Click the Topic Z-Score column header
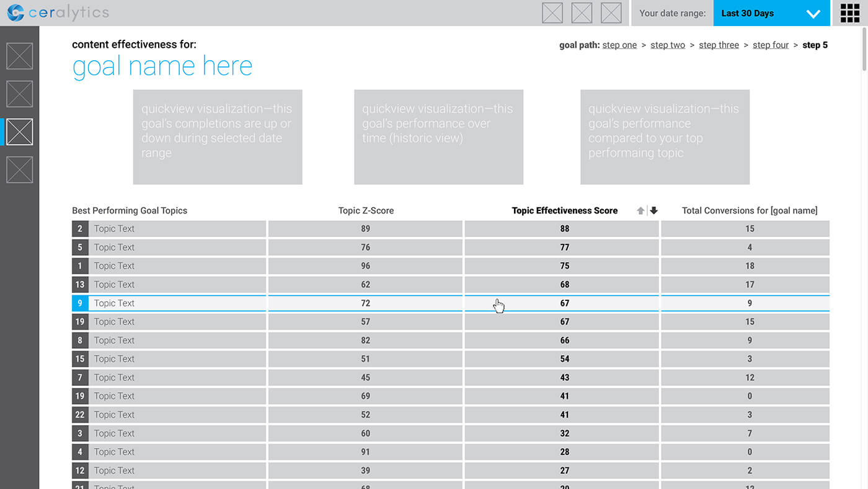The height and width of the screenshot is (489, 868). (x=366, y=211)
